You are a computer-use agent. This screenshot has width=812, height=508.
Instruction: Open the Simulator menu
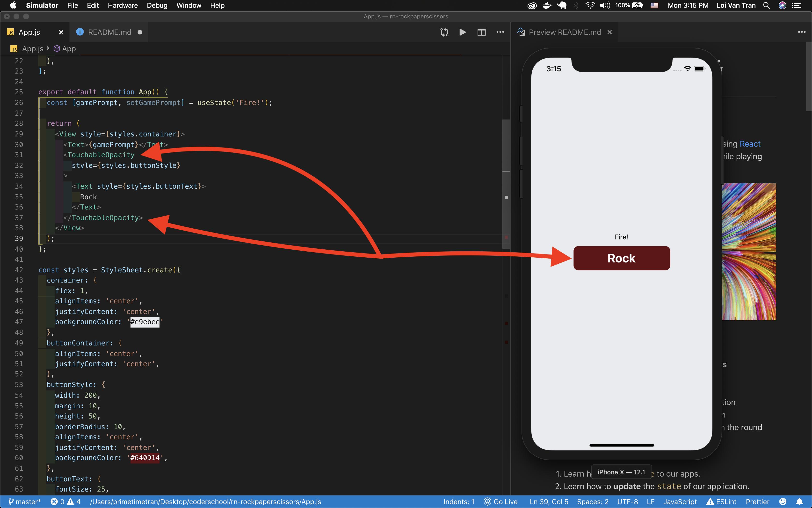pos(42,5)
